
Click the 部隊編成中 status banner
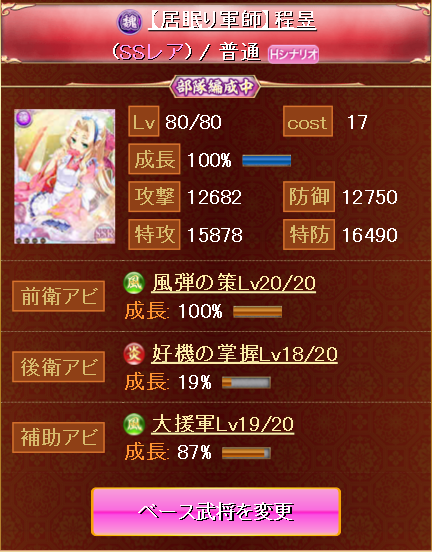click(x=214, y=87)
